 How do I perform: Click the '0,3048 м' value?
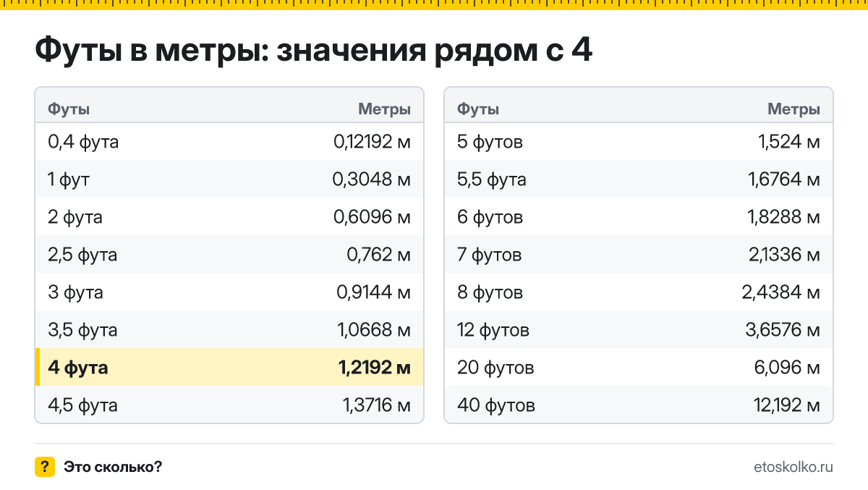click(x=372, y=179)
